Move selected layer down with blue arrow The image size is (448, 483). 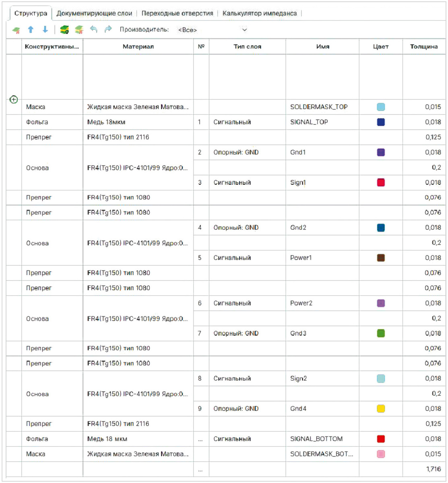(x=45, y=30)
